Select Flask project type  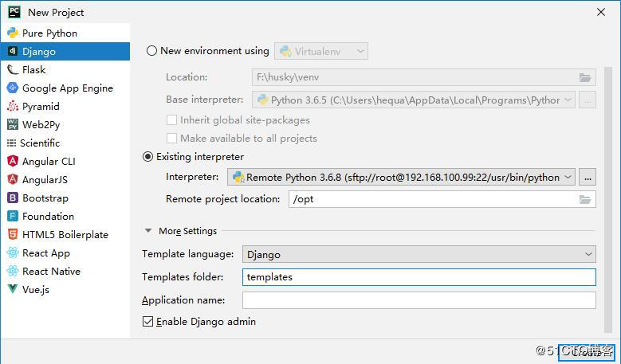coord(65,69)
